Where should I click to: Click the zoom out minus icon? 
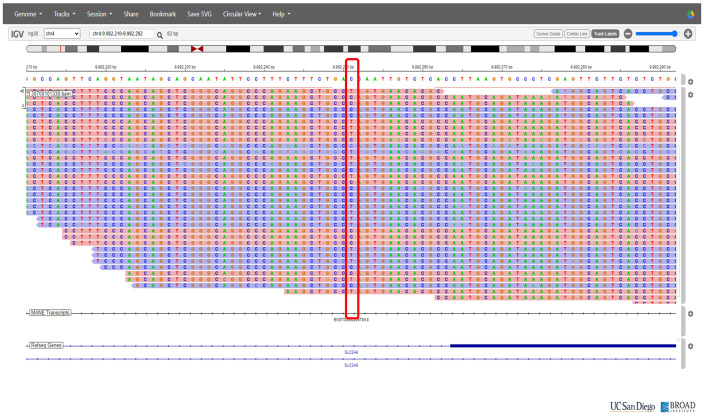629,34
